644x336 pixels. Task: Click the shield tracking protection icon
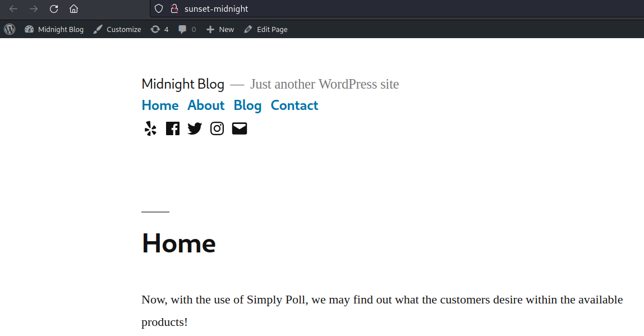pyautogui.click(x=159, y=9)
